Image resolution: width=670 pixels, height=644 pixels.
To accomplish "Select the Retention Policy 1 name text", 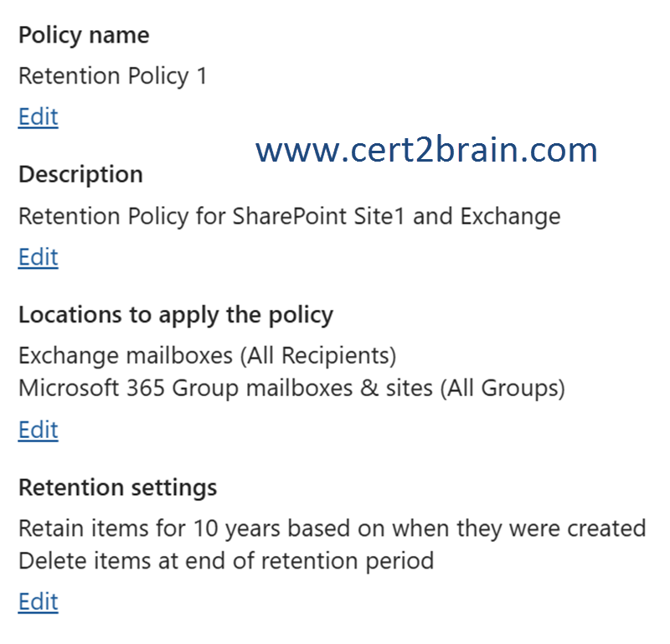I will (x=112, y=76).
